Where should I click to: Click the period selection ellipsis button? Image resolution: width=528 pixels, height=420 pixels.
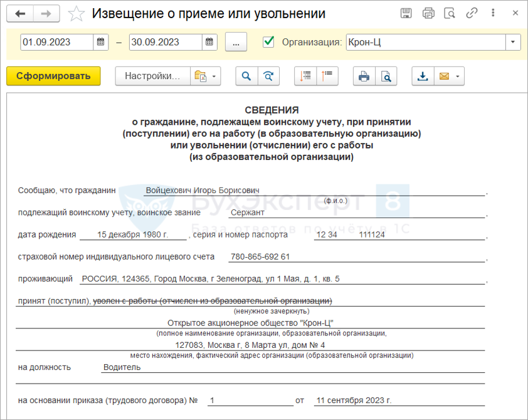click(236, 42)
